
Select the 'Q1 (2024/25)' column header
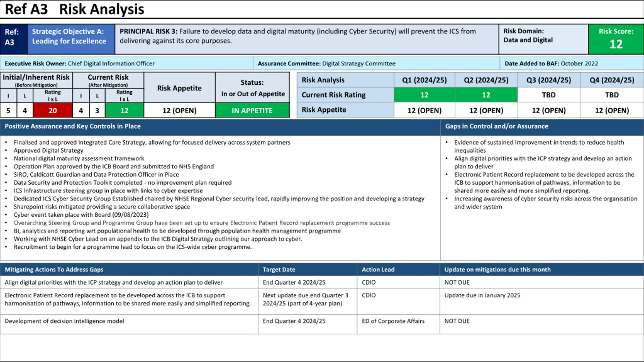(x=424, y=80)
